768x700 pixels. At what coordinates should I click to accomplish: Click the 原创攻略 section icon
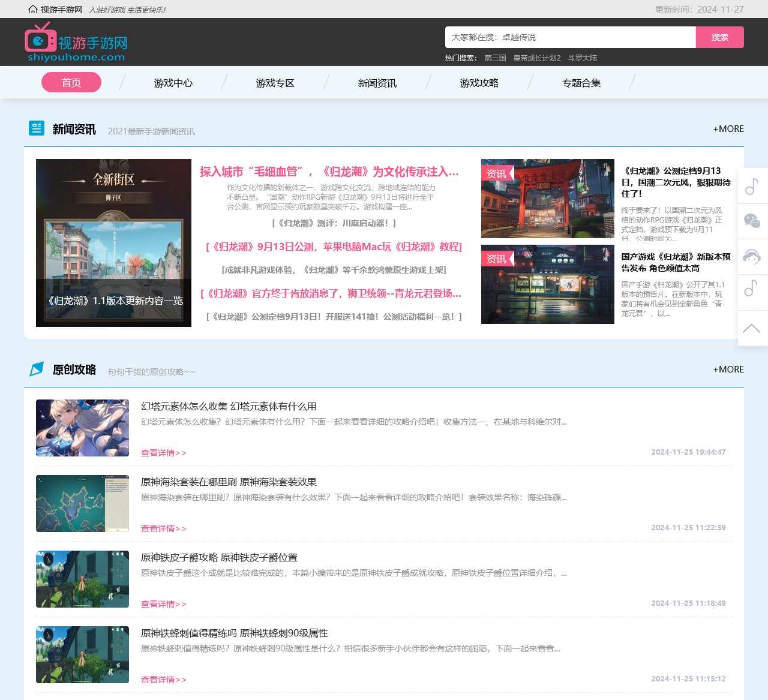37,369
